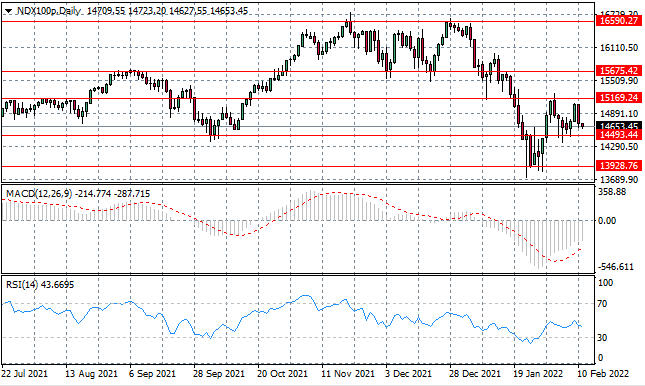The image size is (645, 386).
Task: Click the 20 Oct 2021 date label
Action: pos(282,374)
